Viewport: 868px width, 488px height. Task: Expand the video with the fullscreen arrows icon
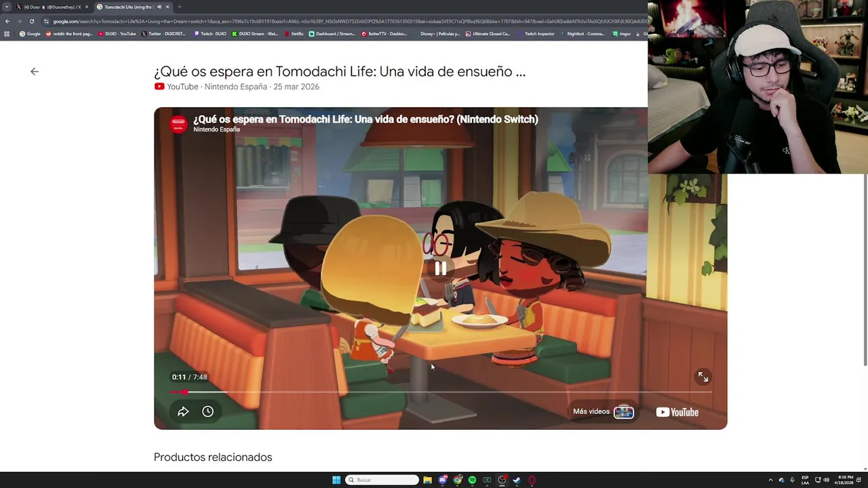(703, 377)
